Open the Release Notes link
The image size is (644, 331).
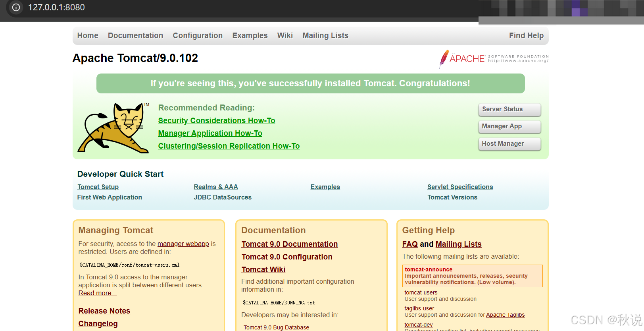pos(104,311)
